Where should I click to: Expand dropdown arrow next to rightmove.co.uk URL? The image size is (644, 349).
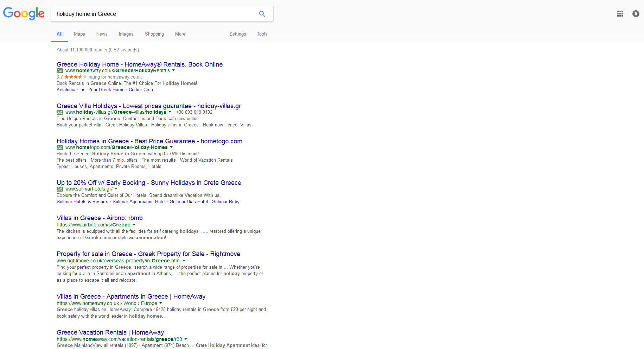[184, 261]
